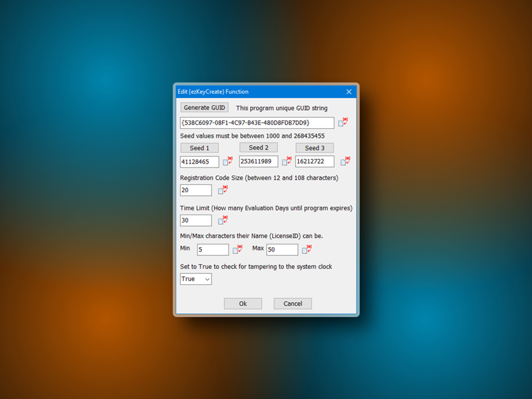Click into the GUID string text field
532x399 pixels.
click(x=257, y=123)
